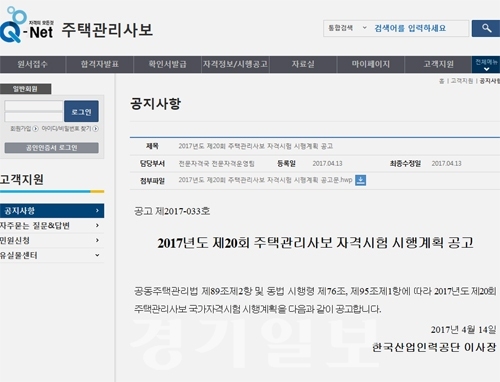The width and height of the screenshot is (500, 382).
Task: Open the 마이페이지 menu
Action: point(371,64)
